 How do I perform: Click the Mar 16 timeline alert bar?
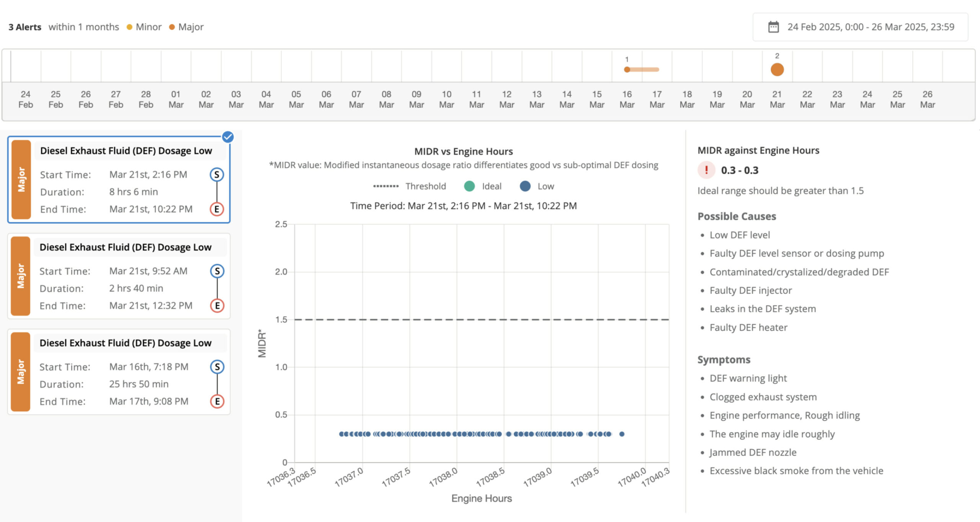pos(643,70)
